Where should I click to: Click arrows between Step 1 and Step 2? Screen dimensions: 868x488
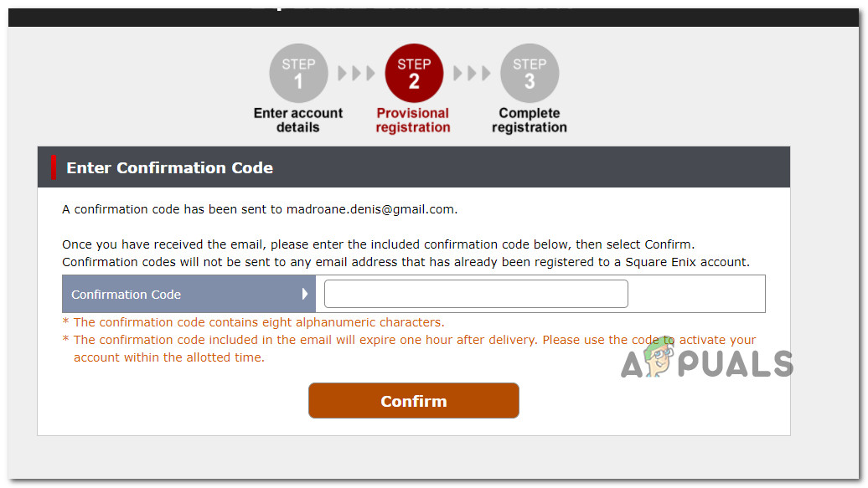pos(356,74)
